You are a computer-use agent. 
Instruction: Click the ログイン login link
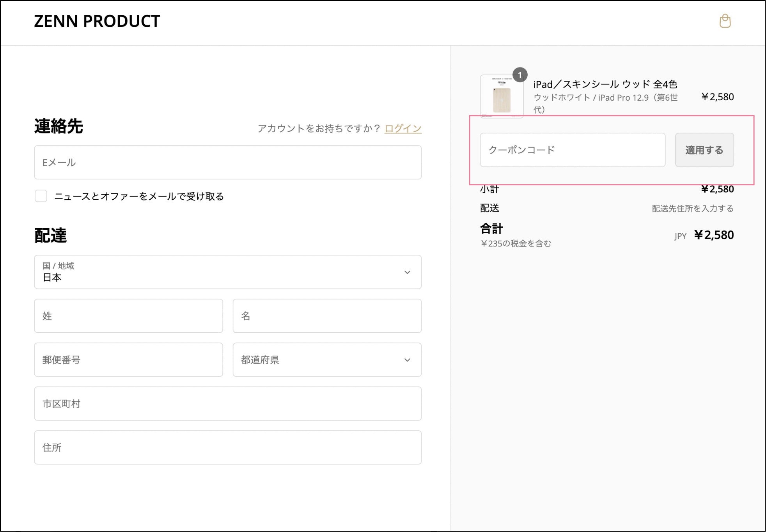point(403,128)
